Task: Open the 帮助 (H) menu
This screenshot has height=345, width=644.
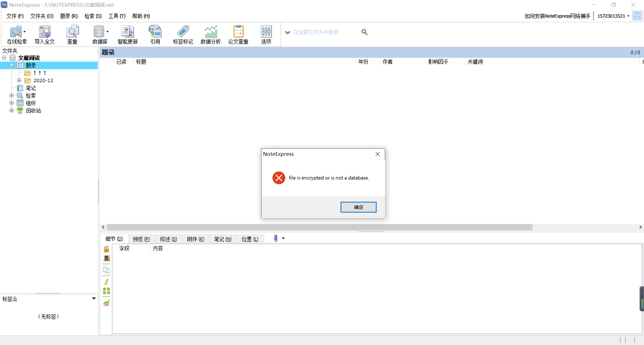Action: pyautogui.click(x=141, y=16)
